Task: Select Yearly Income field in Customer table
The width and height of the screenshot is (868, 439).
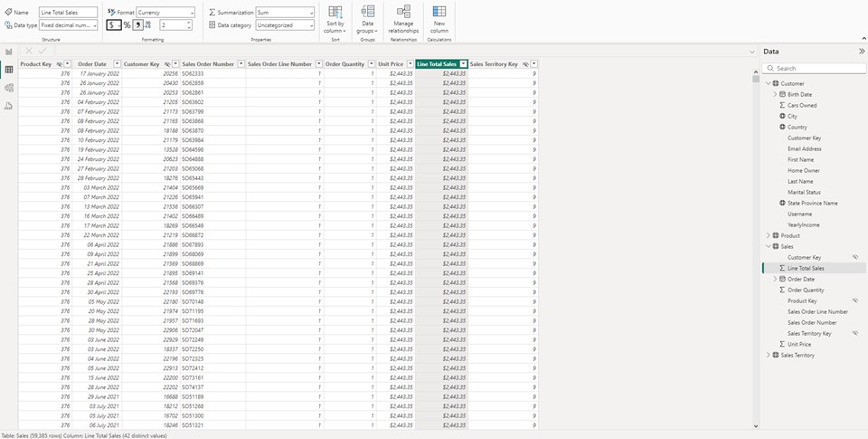Action: click(804, 224)
